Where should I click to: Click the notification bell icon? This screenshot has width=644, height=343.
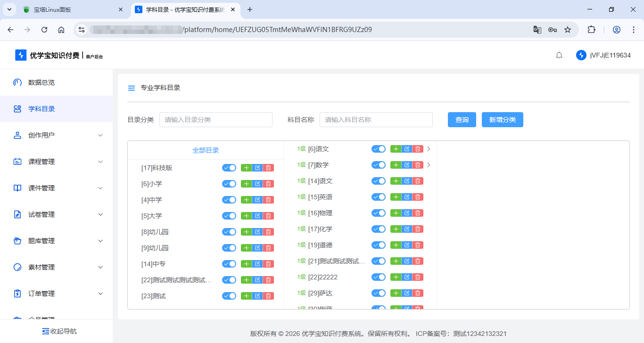[x=559, y=55]
